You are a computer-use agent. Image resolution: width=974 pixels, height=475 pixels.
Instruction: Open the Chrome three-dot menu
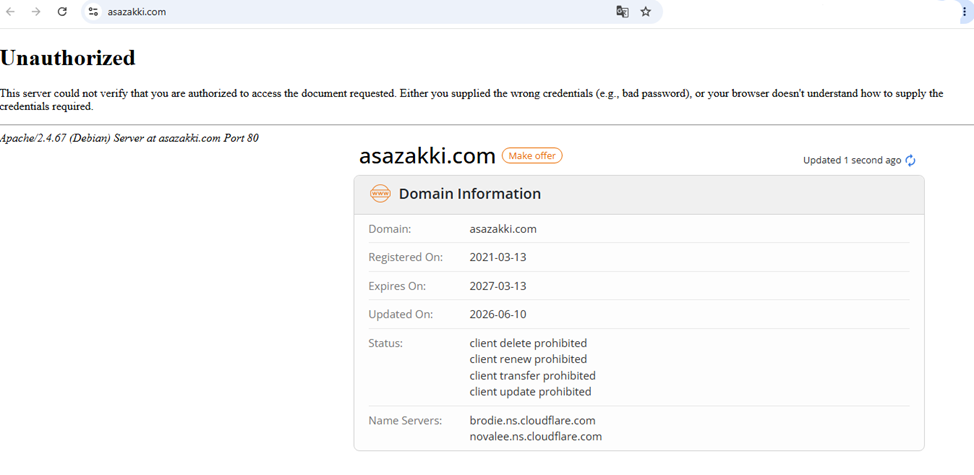(965, 11)
